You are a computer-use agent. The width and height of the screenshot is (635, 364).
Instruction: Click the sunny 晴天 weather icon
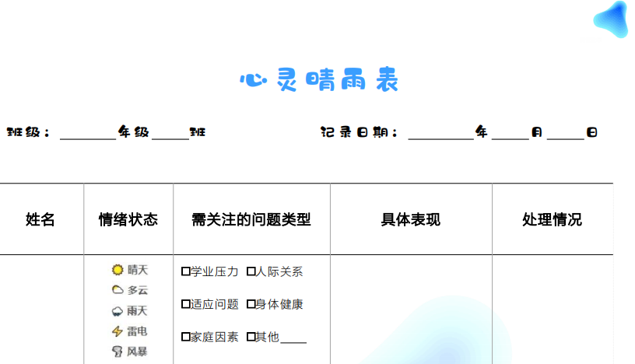pos(118,270)
